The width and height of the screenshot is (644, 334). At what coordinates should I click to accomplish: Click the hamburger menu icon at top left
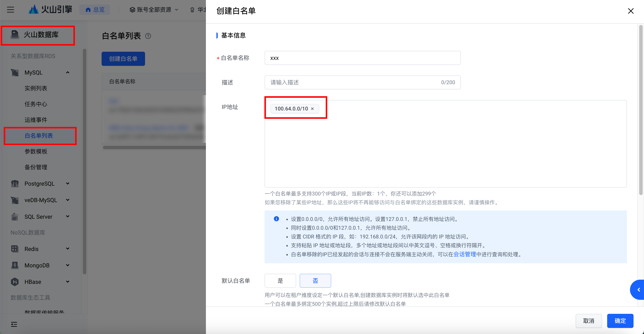pyautogui.click(x=10, y=10)
